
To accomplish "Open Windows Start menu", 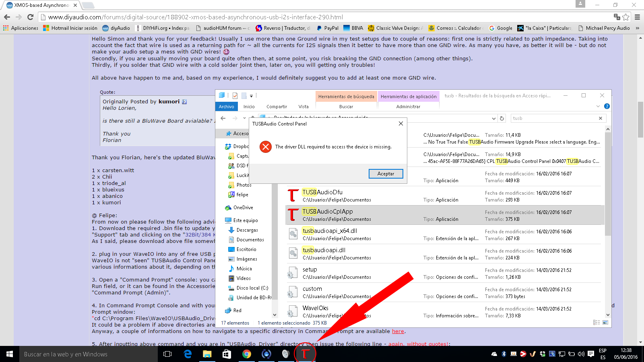I will pyautogui.click(x=10, y=354).
